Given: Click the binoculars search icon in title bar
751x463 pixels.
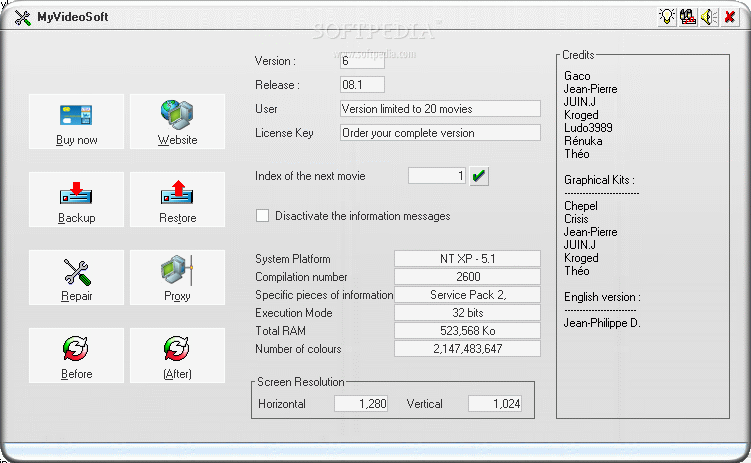Looking at the screenshot, I should click(688, 17).
